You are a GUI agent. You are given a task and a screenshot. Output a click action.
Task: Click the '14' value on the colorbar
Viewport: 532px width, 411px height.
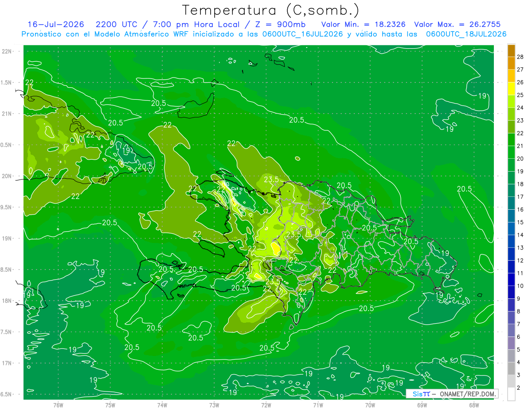[520, 235]
